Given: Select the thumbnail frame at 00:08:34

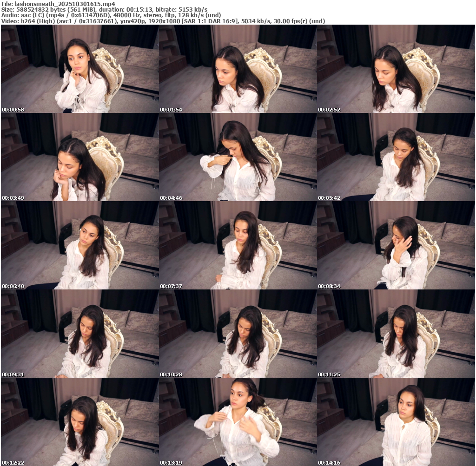Looking at the screenshot, I should coord(396,245).
